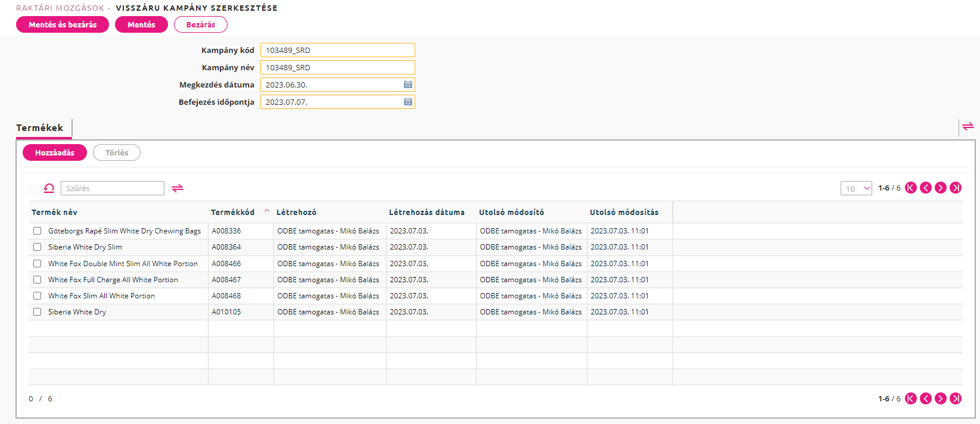Check White Fox Slim All White Portion row
The height and width of the screenshot is (424, 980).
coord(38,296)
